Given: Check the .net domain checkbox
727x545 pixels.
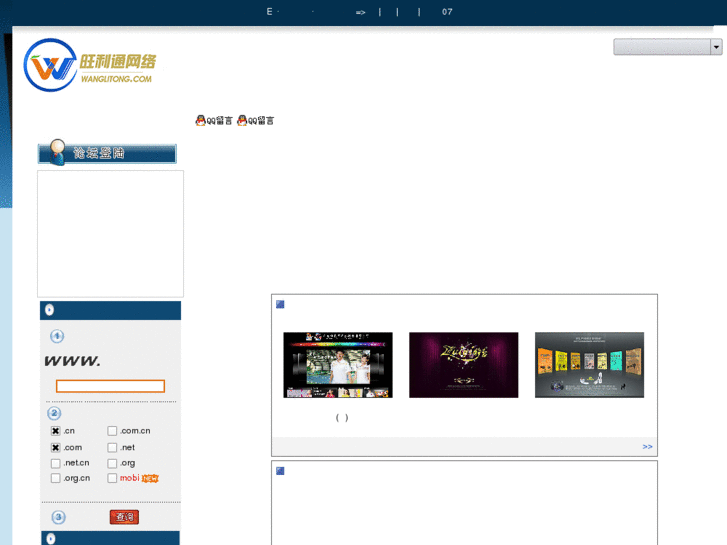Looking at the screenshot, I should pos(112,448).
